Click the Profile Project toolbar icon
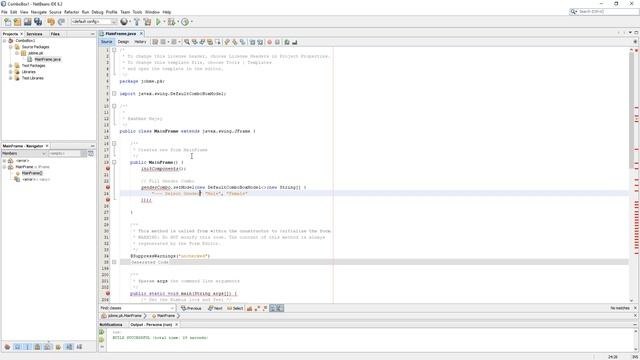Image resolution: width=640 pixels, height=360 pixels. click(185, 22)
